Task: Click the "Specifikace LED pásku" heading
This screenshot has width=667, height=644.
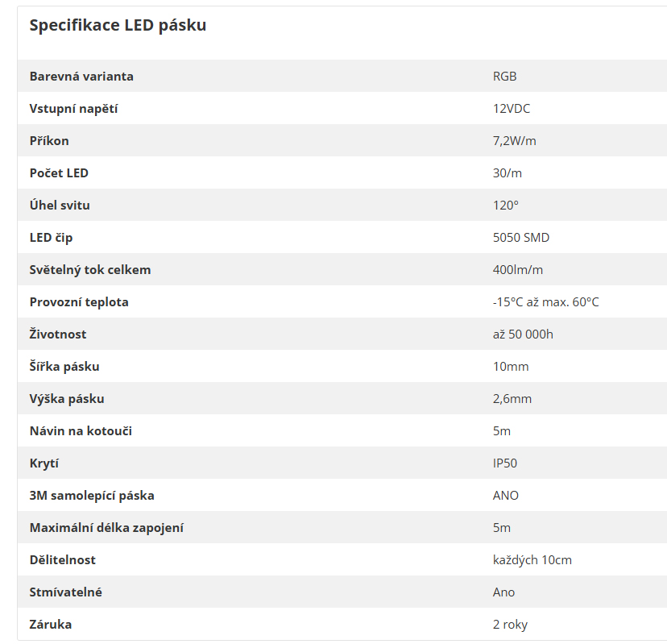Action: pyautogui.click(x=118, y=26)
